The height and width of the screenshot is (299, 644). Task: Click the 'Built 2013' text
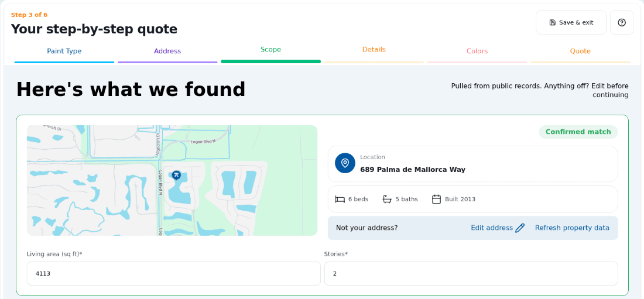(460, 199)
